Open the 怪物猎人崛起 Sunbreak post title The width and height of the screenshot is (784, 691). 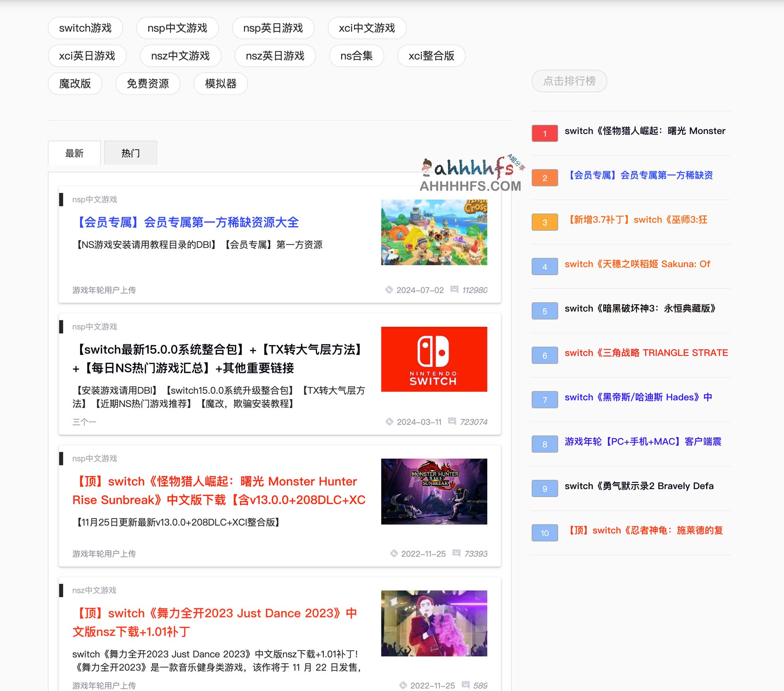[x=219, y=491]
